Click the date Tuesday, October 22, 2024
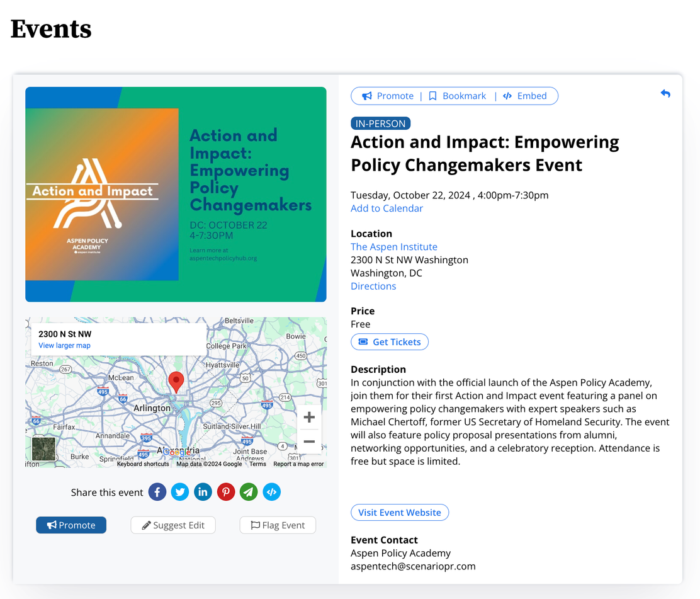The width and height of the screenshot is (700, 599). [x=410, y=195]
